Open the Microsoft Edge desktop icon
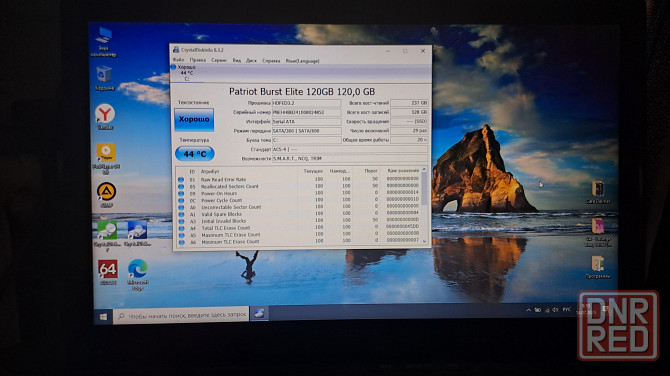 pyautogui.click(x=138, y=275)
